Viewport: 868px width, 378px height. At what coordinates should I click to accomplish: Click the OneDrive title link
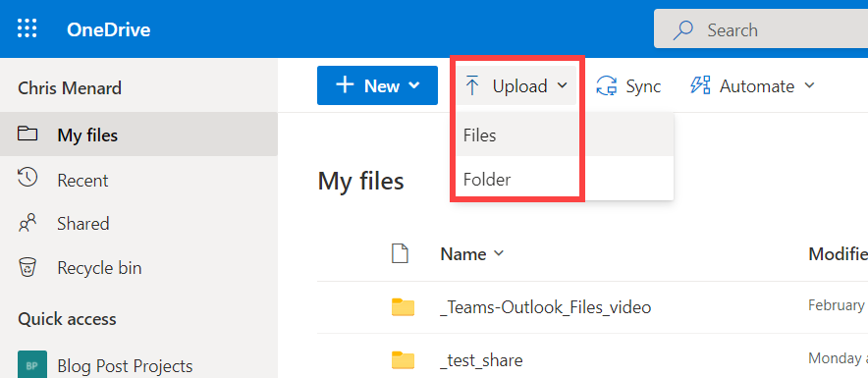pos(108,29)
